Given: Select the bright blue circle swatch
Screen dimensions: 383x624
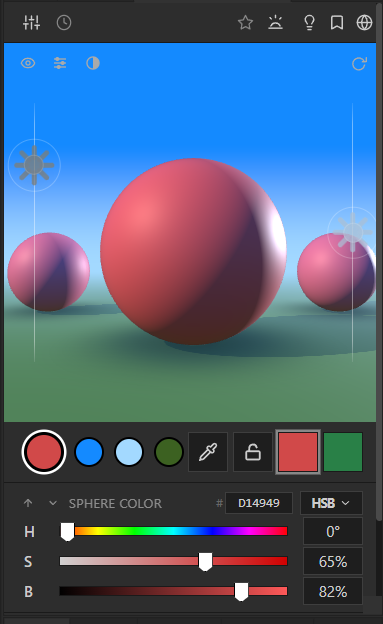Looking at the screenshot, I should pyautogui.click(x=89, y=452).
